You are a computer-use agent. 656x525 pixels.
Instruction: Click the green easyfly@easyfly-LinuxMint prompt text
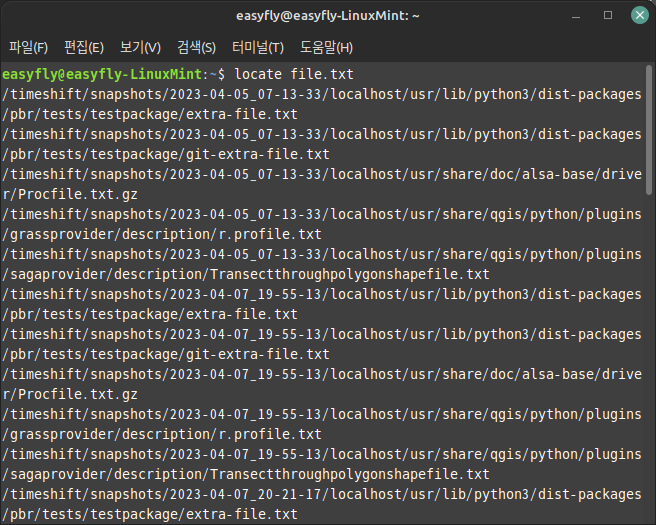pos(102,74)
